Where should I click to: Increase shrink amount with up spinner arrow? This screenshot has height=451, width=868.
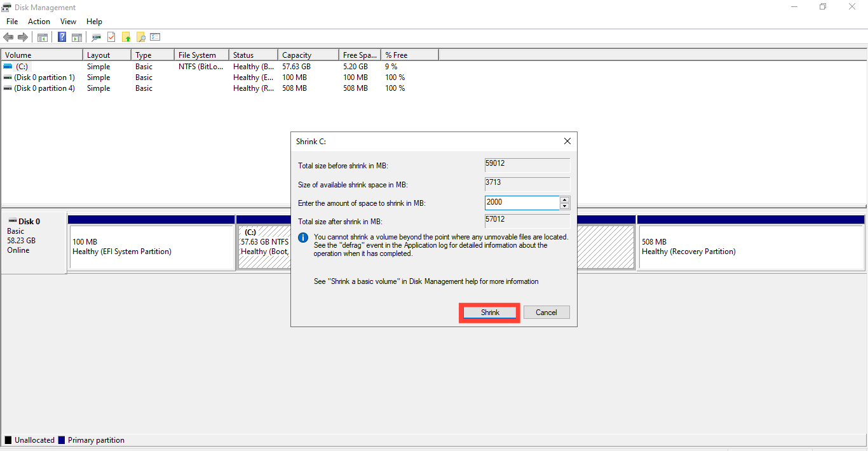[565, 199]
